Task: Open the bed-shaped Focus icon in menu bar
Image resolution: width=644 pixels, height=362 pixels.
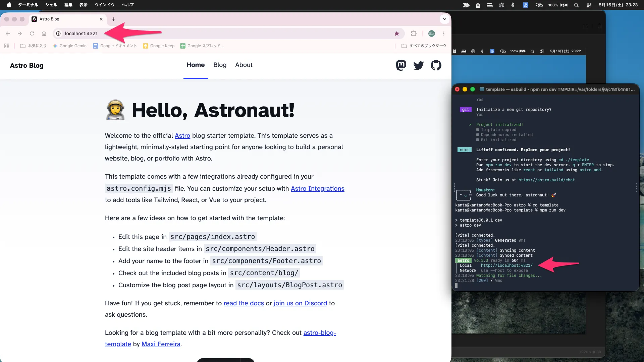Action: pos(490,5)
